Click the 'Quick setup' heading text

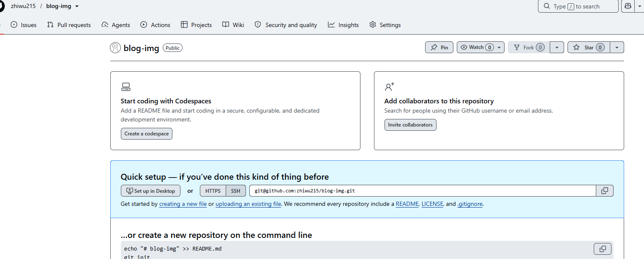(x=224, y=177)
